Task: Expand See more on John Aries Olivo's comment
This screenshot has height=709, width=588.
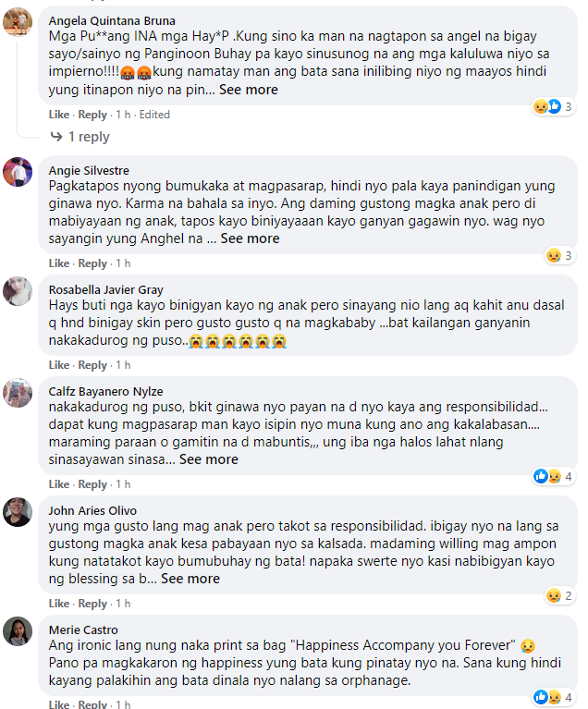Action: tap(190, 579)
